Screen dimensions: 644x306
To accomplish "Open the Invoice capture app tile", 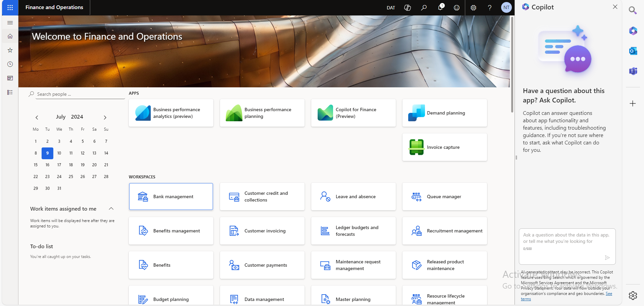I will click(x=444, y=147).
